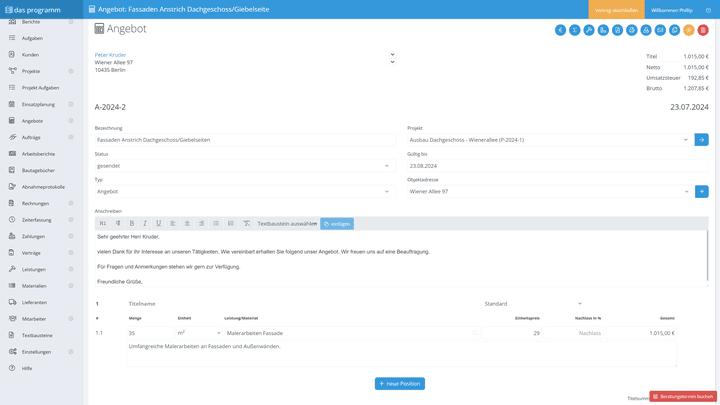Open the Einheit dropdown showing m²
The width and height of the screenshot is (720, 405).
coord(198,333)
